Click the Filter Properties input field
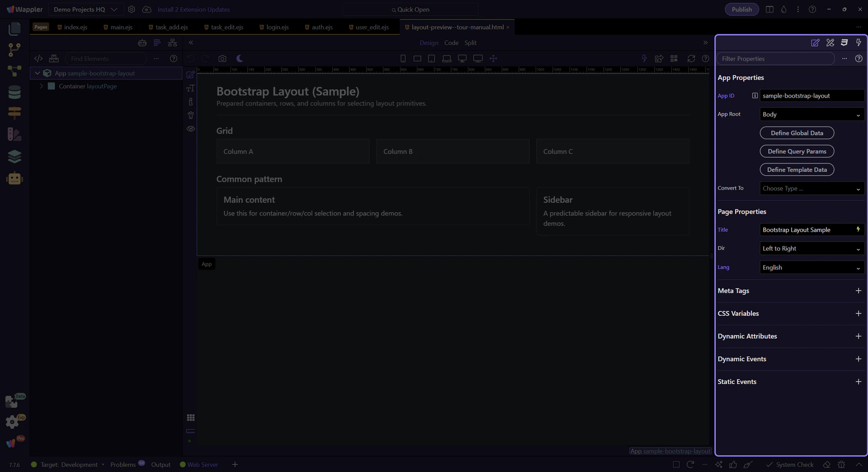The image size is (868, 472). tap(775, 59)
